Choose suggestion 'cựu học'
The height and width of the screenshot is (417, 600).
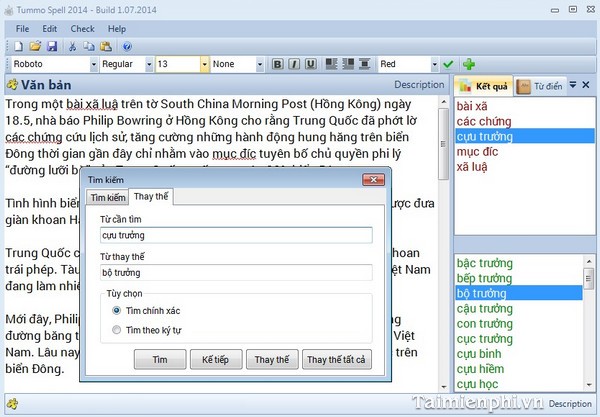[x=519, y=384]
